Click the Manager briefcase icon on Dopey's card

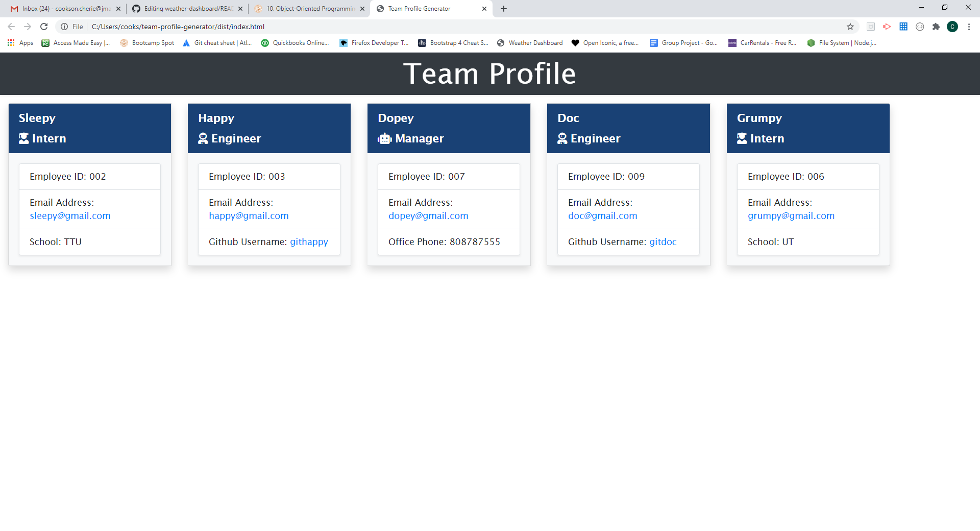384,138
